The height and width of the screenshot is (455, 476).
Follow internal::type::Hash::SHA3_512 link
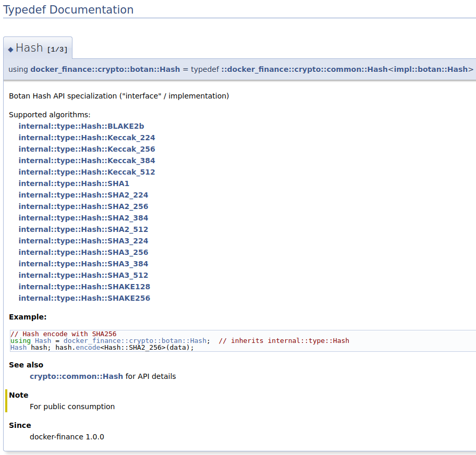coord(83,275)
